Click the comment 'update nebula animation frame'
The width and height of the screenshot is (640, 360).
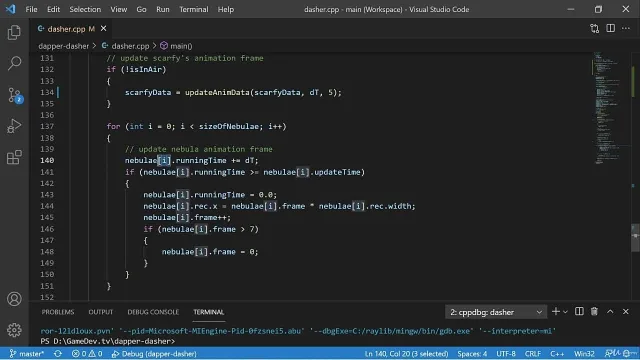point(199,149)
